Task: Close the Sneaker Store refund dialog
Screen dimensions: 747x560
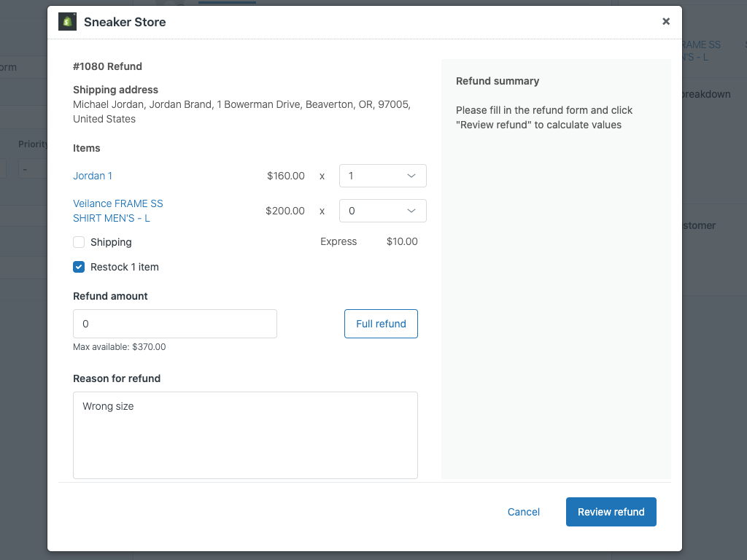Action: click(x=665, y=21)
